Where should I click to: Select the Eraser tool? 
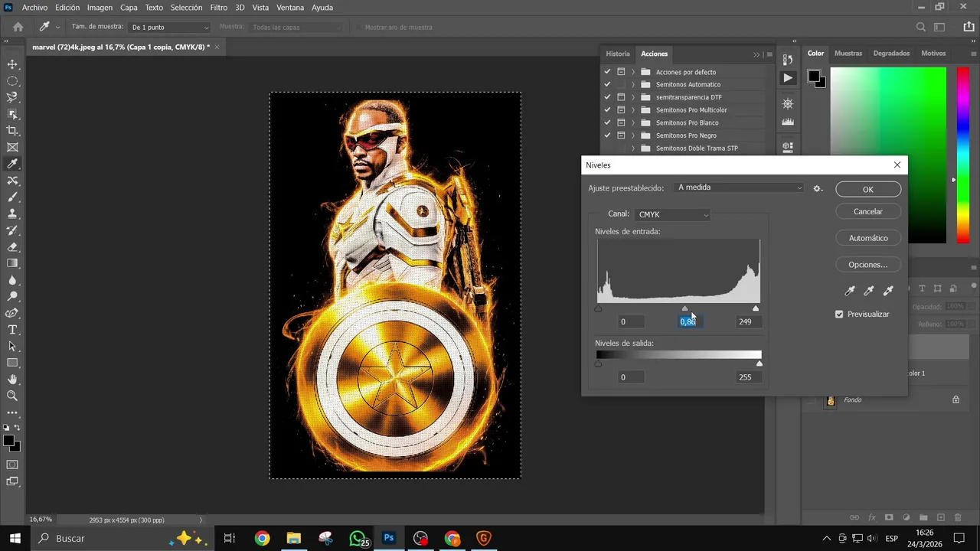click(x=12, y=247)
